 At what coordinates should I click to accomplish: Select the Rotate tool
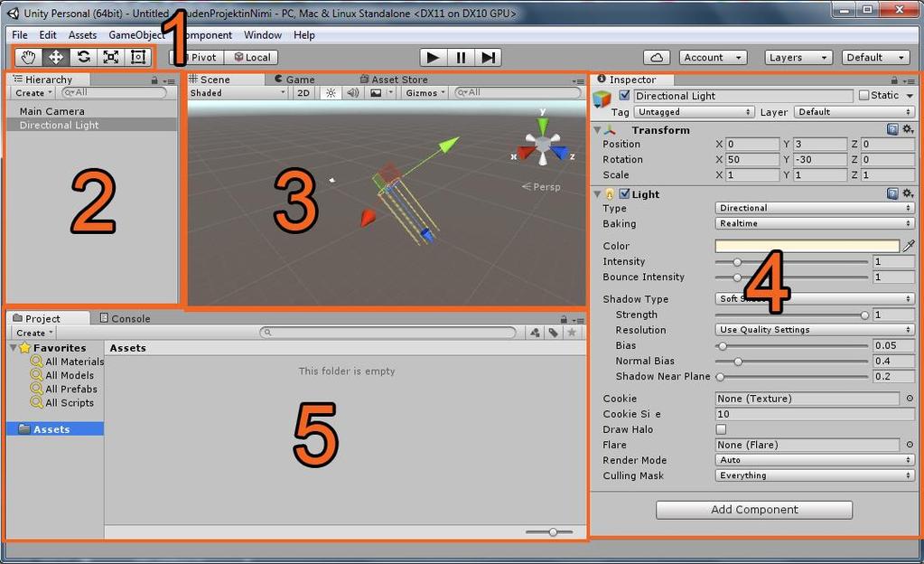click(83, 57)
